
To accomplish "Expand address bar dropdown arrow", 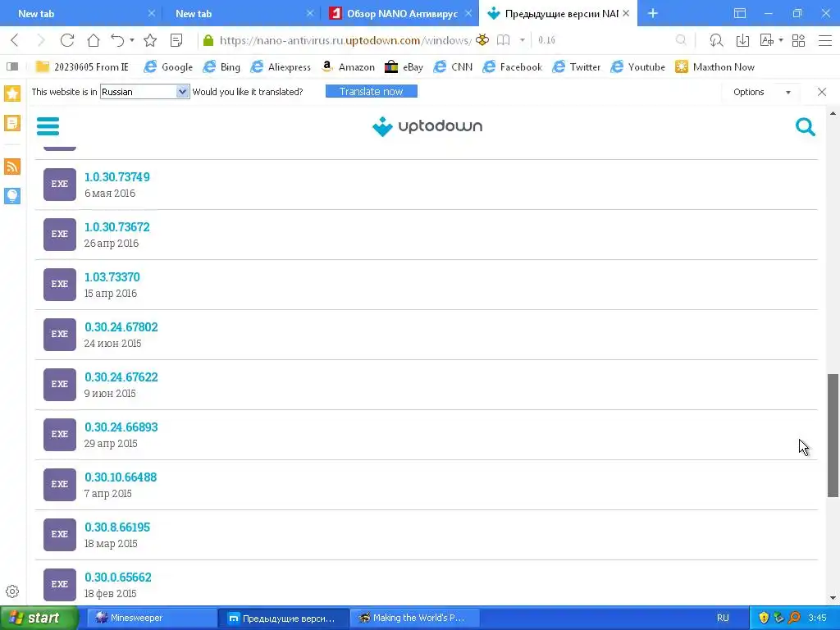I will tap(523, 40).
